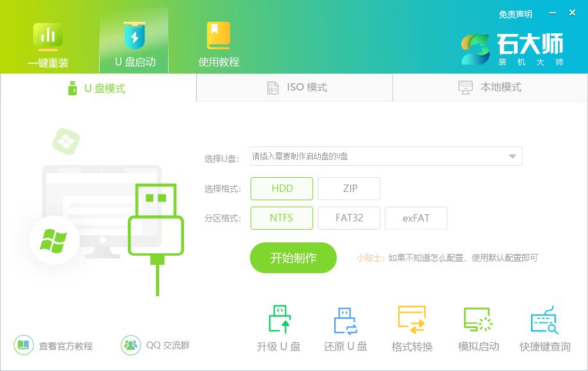Select the 一键重装 reinstall tool
Viewport: 588px width, 371px height.
point(48,40)
